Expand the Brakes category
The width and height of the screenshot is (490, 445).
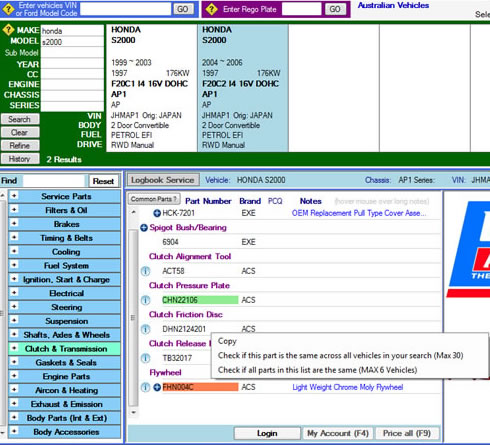click(x=14, y=223)
